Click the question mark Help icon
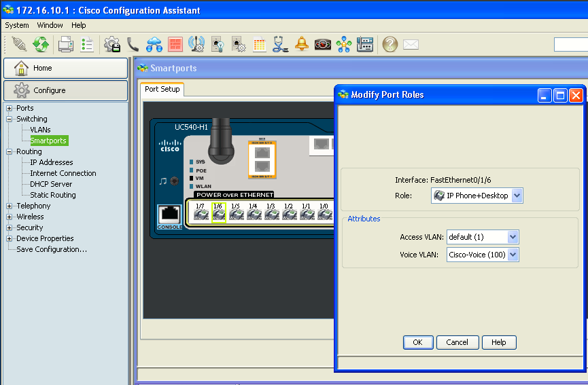588x385 pixels. point(390,44)
